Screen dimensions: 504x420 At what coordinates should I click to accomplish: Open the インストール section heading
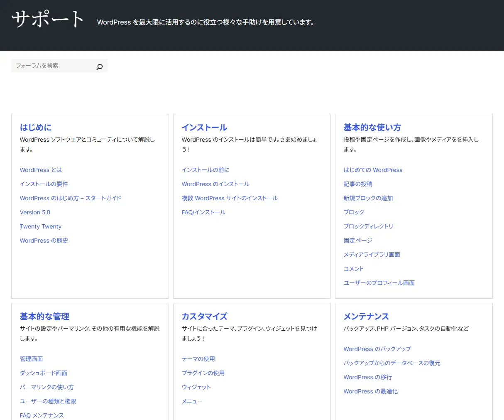204,128
